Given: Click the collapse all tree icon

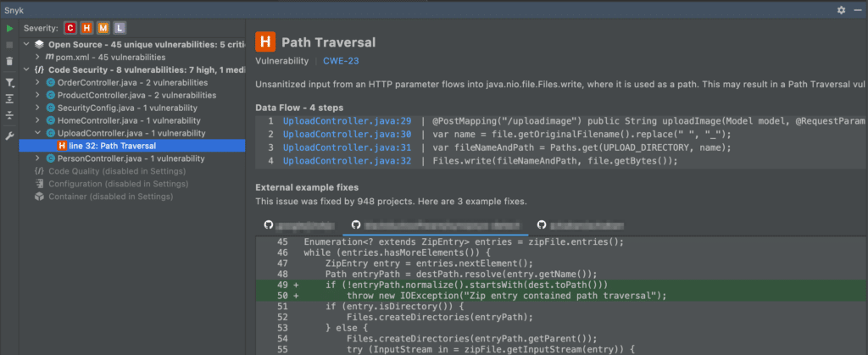Looking at the screenshot, I should pos(9,115).
